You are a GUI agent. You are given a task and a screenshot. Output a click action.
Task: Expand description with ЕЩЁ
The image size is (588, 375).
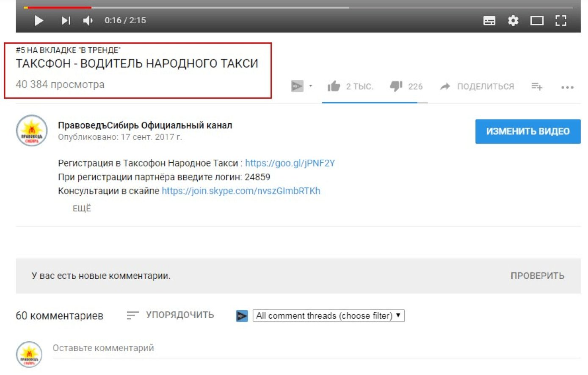[82, 208]
